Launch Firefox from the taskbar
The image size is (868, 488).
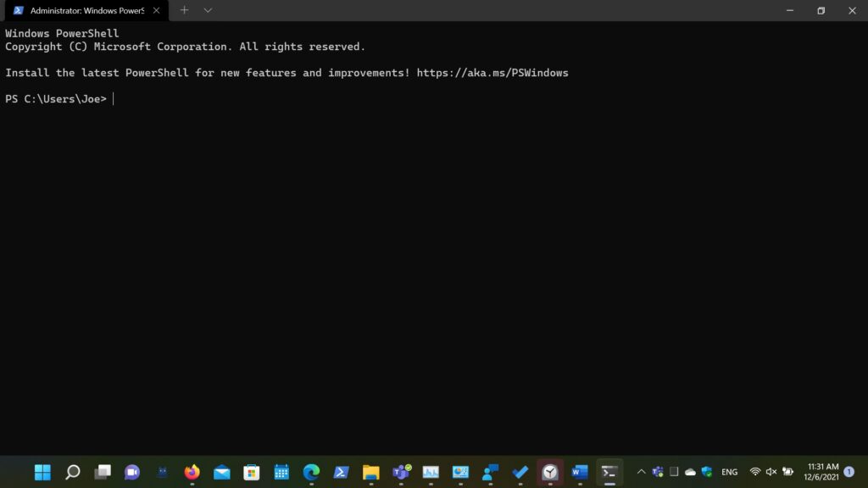pyautogui.click(x=192, y=472)
